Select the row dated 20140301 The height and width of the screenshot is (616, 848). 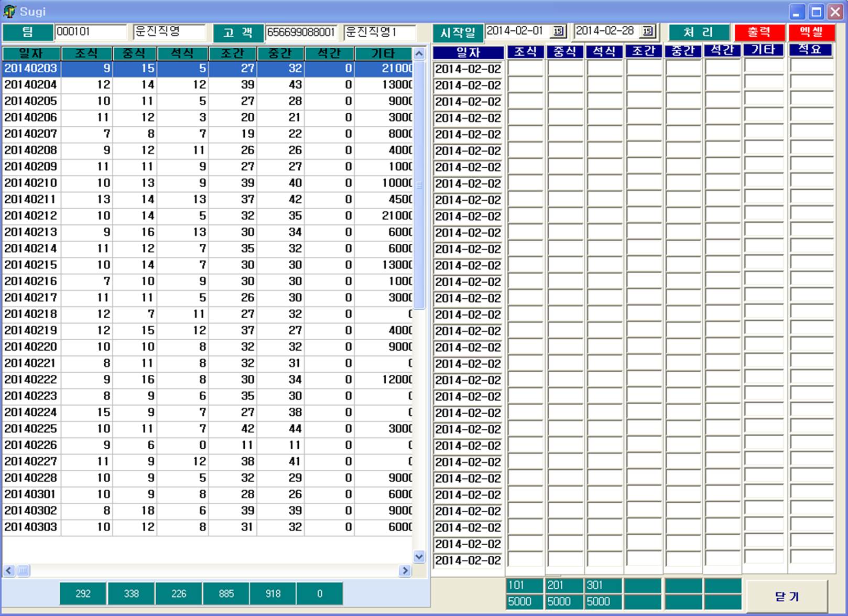[x=208, y=494]
